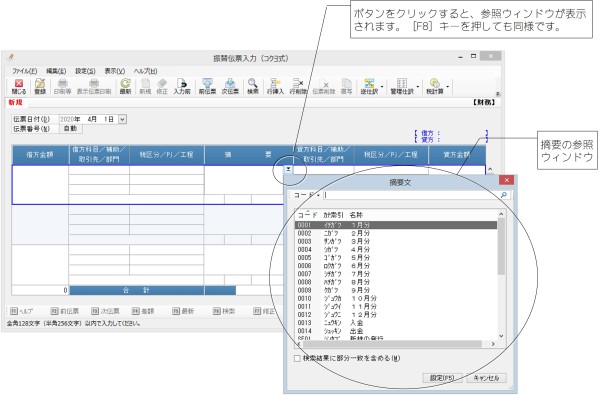Click the 表示伝票印刷 toolbar icon
The height and width of the screenshot is (395, 600).
[94, 87]
